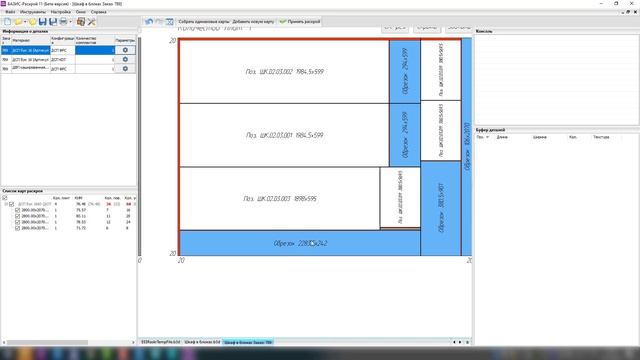The height and width of the screenshot is (360, 640).
Task: Click the tab scroll left arrow
Action: pyautogui.click(x=454, y=342)
